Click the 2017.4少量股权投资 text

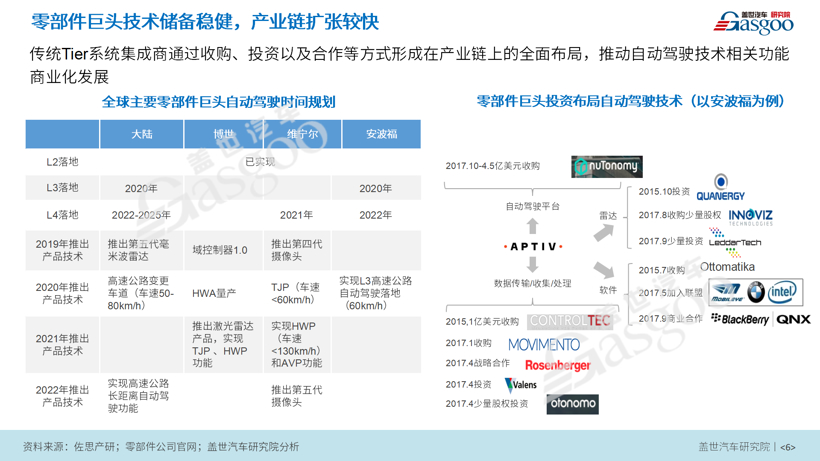[487, 404]
